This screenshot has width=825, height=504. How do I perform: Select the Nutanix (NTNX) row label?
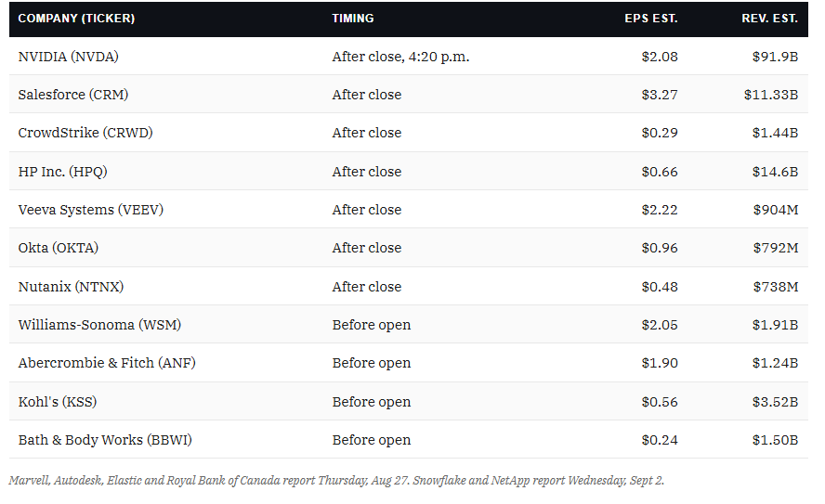(x=71, y=287)
